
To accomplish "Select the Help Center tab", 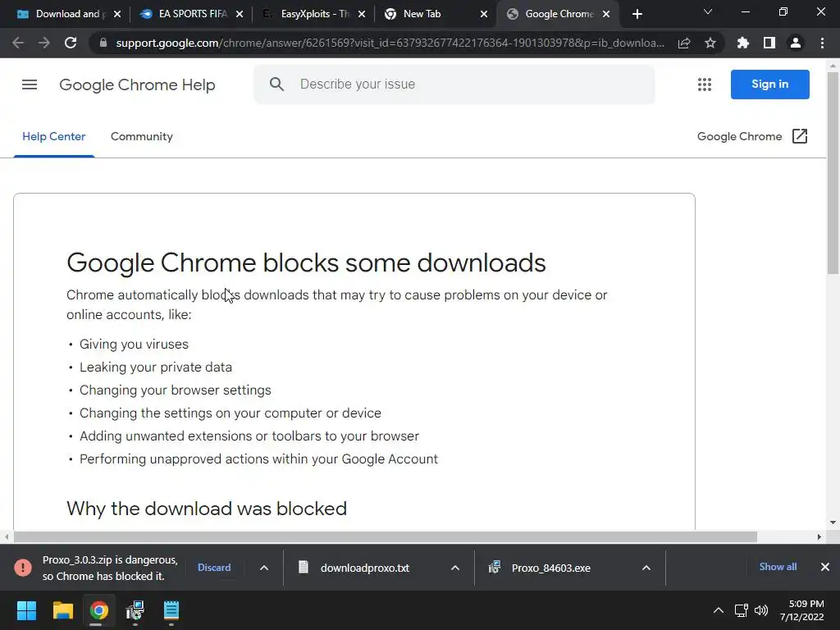I will click(x=53, y=137).
